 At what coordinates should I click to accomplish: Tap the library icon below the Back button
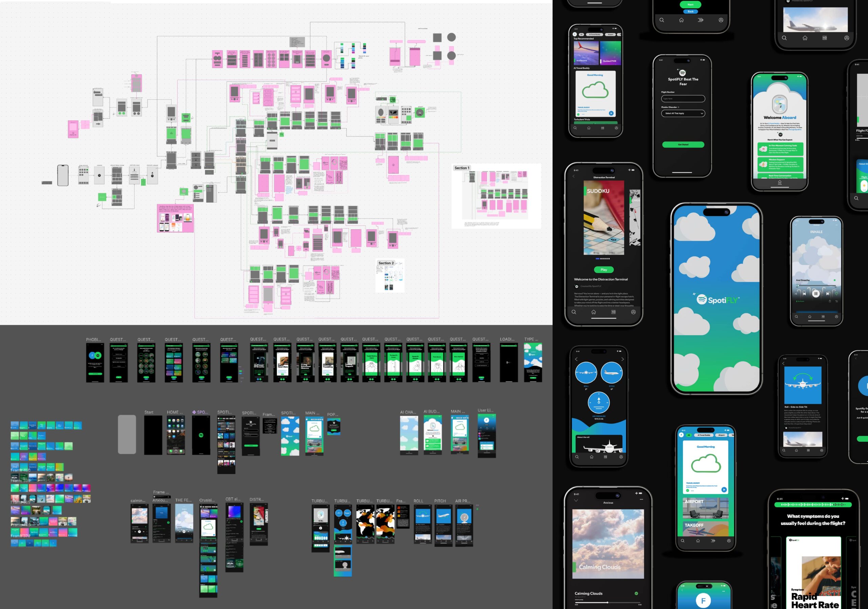[x=701, y=20]
